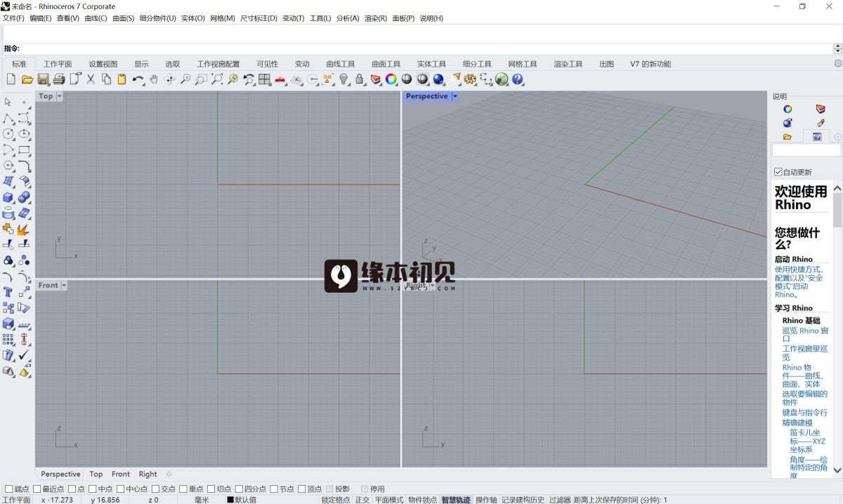The width and height of the screenshot is (843, 504).
Task: Switch to the Right viewport tab at the bottom
Action: (148, 474)
